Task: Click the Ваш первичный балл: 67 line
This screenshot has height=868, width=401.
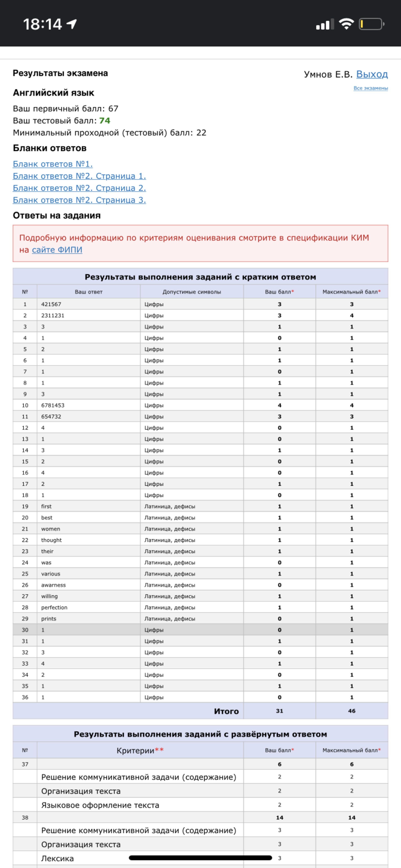Action: click(66, 108)
